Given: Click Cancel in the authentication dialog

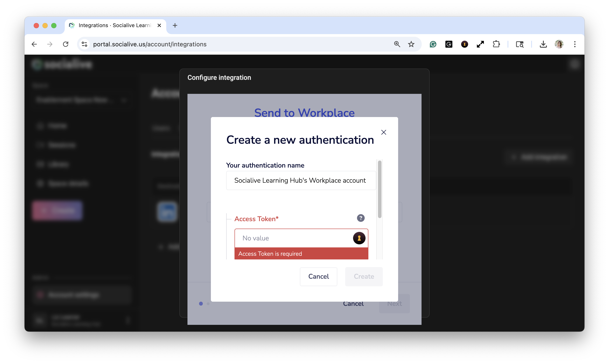Looking at the screenshot, I should coord(318,276).
